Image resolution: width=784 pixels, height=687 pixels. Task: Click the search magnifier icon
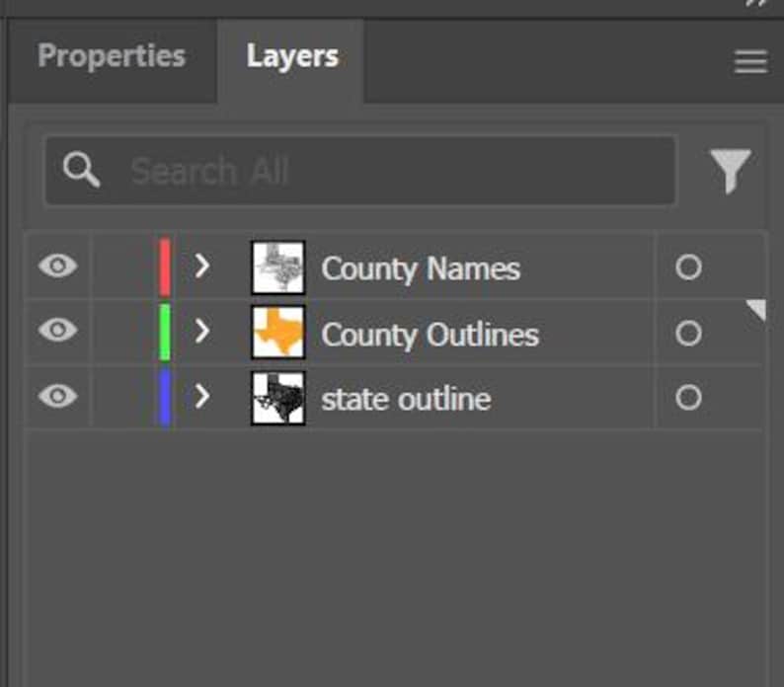pos(81,170)
